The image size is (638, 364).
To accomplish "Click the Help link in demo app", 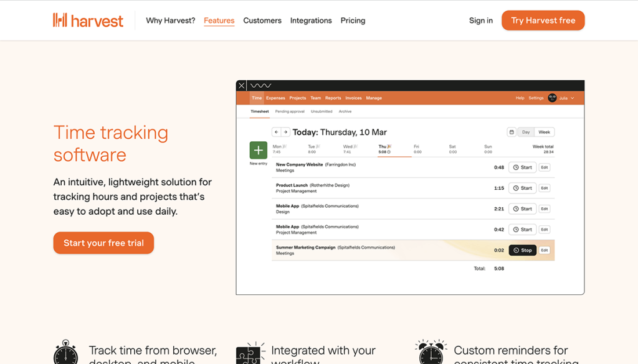I will click(x=520, y=98).
